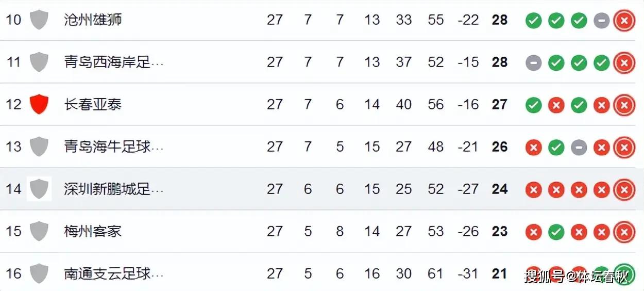Viewport: 644px width, 291px height.
Task: Click the gray crest beside 南通支云
Action: pos(39,273)
